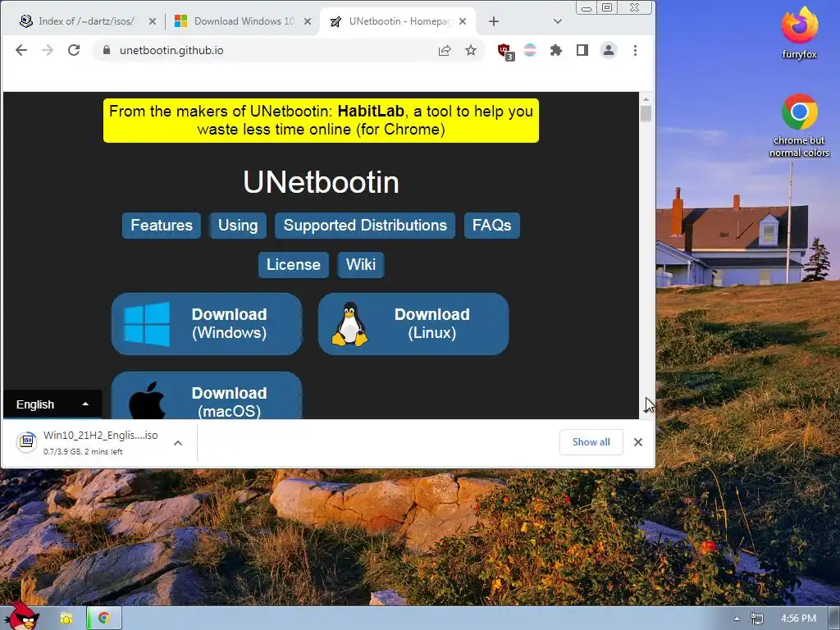Open a new tab with the plus button
Image resolution: width=840 pixels, height=630 pixels.
tap(493, 21)
